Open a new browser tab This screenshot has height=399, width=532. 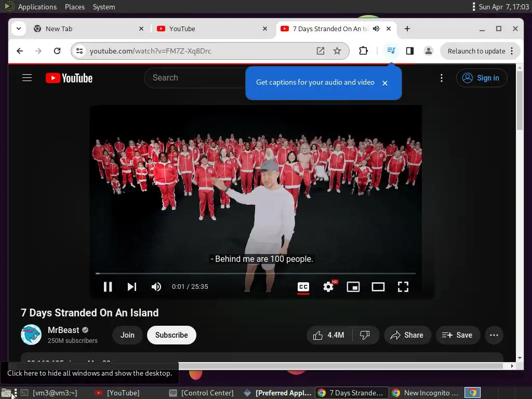pos(407,29)
